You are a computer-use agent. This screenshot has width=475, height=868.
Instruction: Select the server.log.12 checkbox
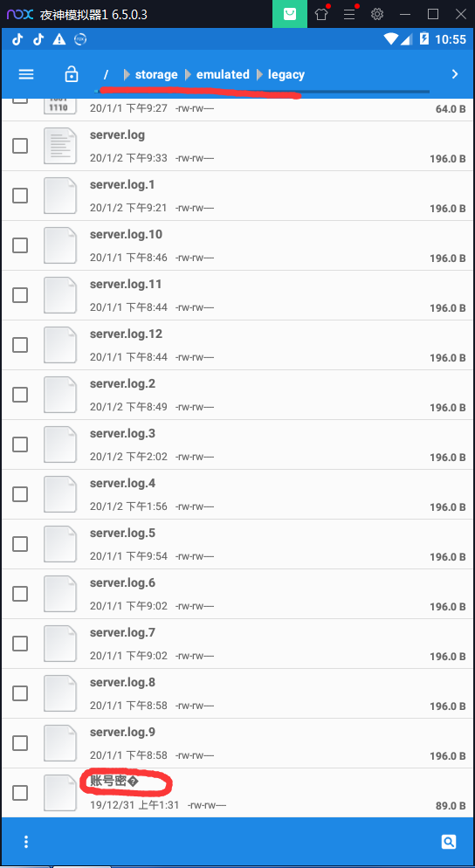[x=20, y=345]
